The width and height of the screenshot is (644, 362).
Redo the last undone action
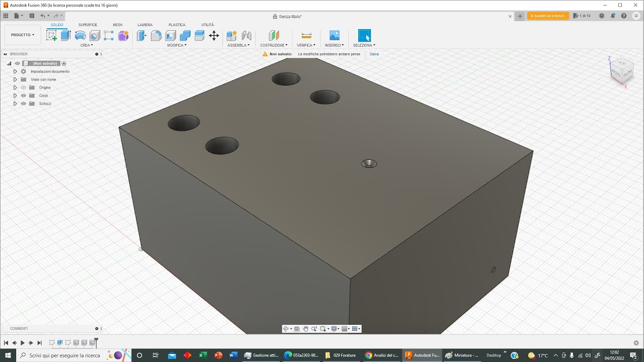[56, 16]
